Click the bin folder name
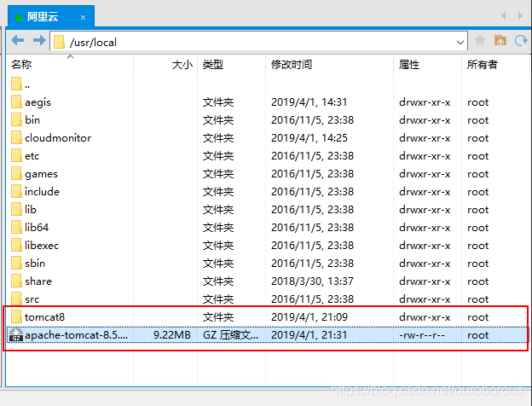Screen dimensions: 532x406 point(32,119)
